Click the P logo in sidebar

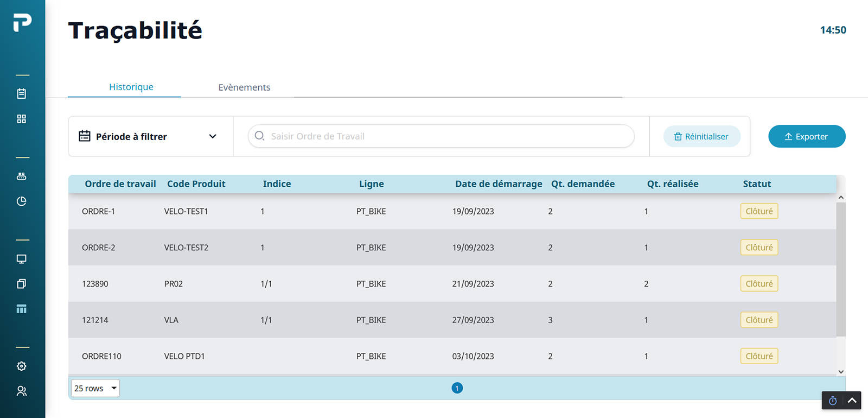click(22, 23)
